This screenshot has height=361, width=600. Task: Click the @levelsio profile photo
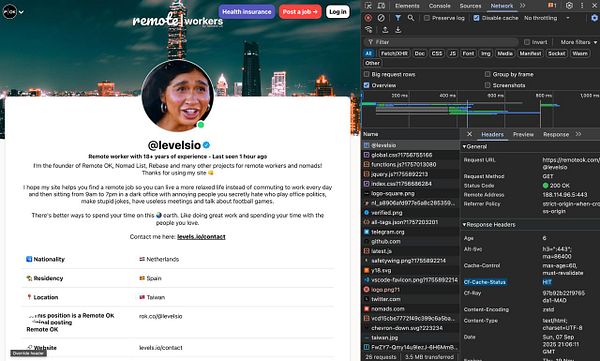click(177, 96)
